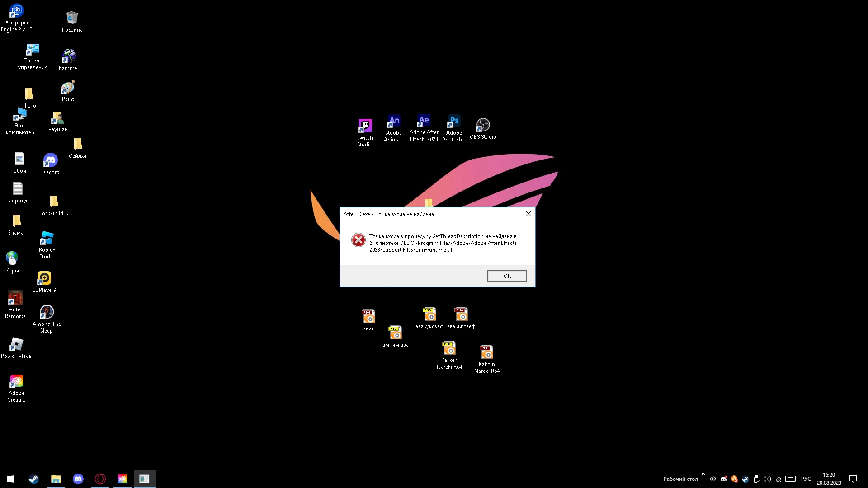Open Adobe Animate desktop shortcut
Viewport: 868px width, 488px height.
click(x=394, y=128)
